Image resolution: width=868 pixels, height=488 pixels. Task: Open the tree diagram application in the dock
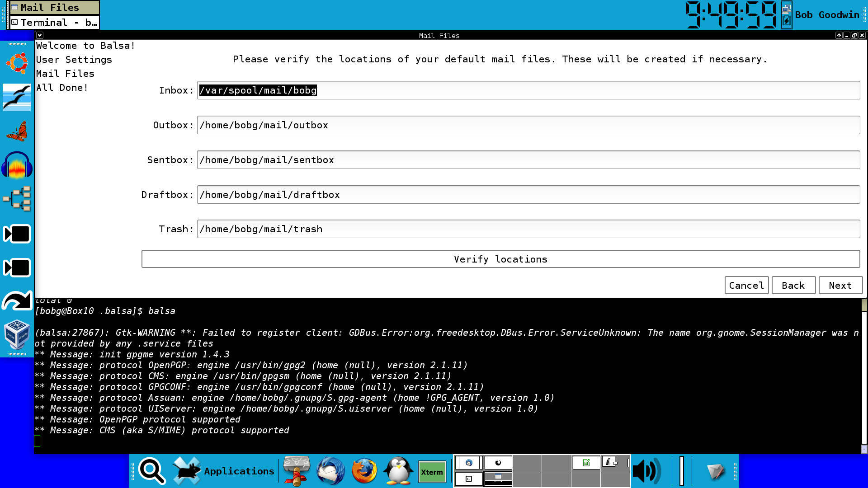click(x=17, y=199)
